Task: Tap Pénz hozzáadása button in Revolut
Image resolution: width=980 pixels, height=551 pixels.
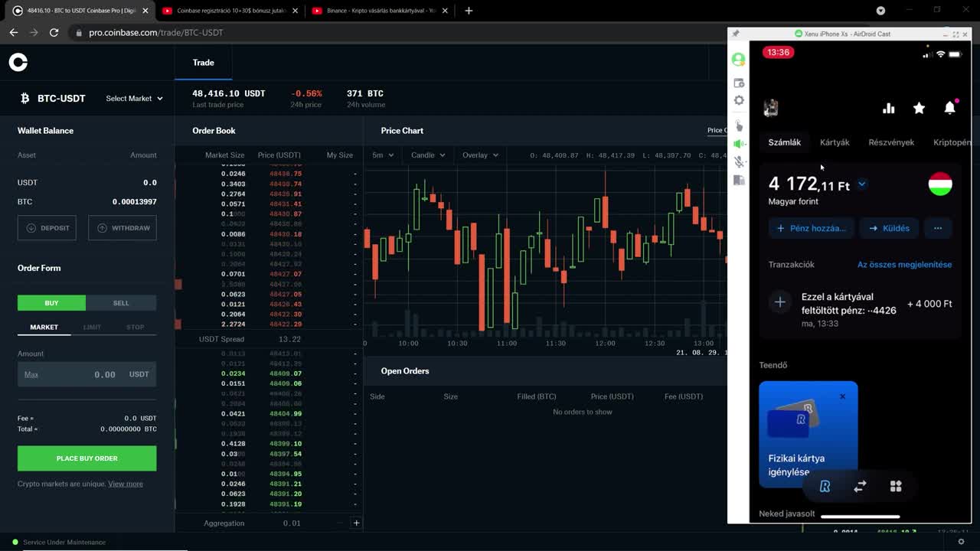Action: (811, 228)
